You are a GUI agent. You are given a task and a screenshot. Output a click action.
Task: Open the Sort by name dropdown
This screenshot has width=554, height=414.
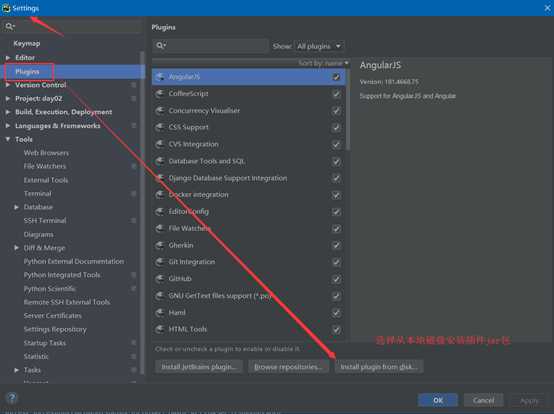[323, 63]
